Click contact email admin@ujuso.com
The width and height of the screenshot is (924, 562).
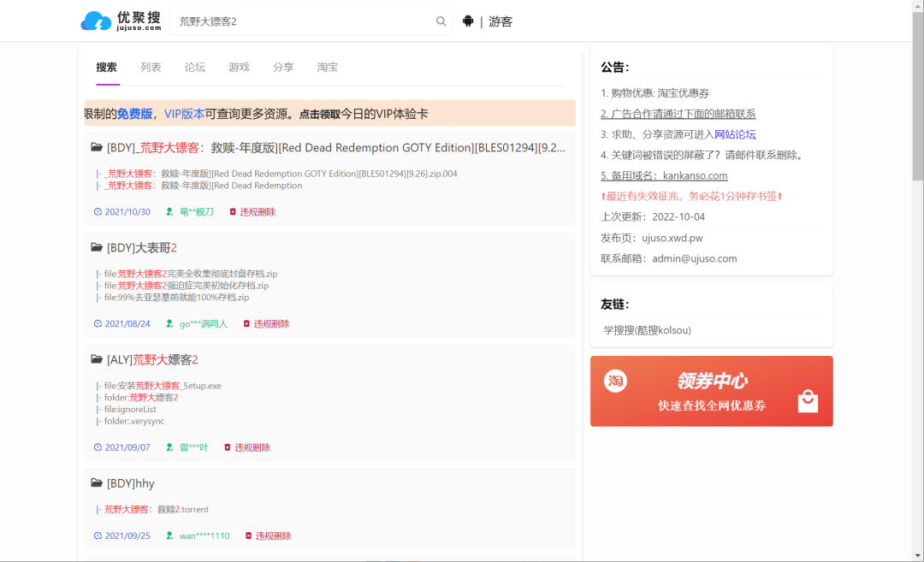(x=694, y=258)
